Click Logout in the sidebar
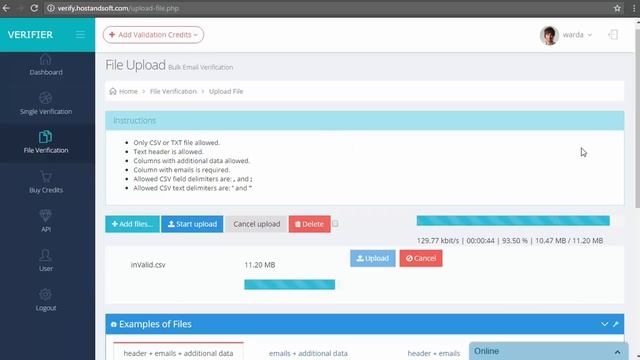Screen dimensions: 640x360 46,300
